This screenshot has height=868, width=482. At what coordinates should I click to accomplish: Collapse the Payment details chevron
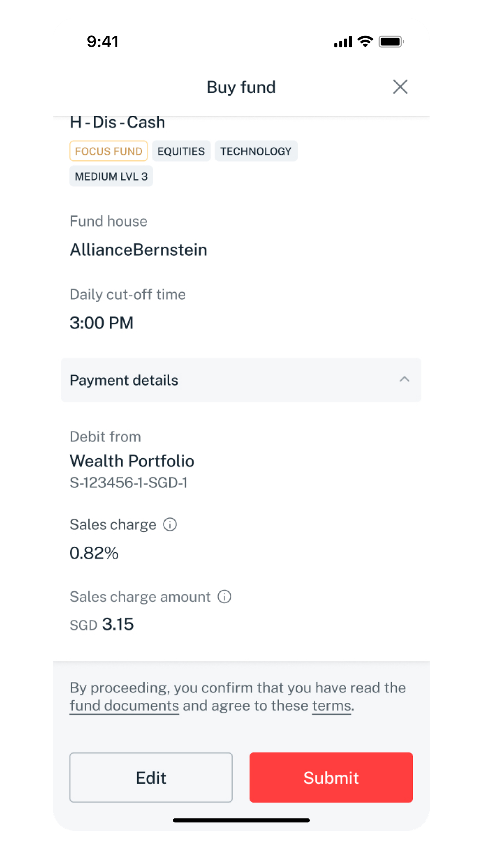tap(404, 379)
